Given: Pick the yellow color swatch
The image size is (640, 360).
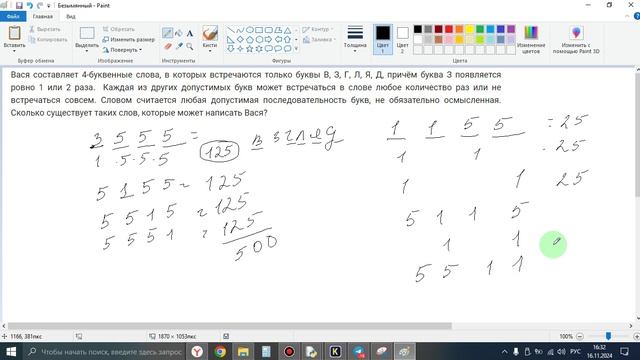Looking at the screenshot, I should (x=469, y=29).
